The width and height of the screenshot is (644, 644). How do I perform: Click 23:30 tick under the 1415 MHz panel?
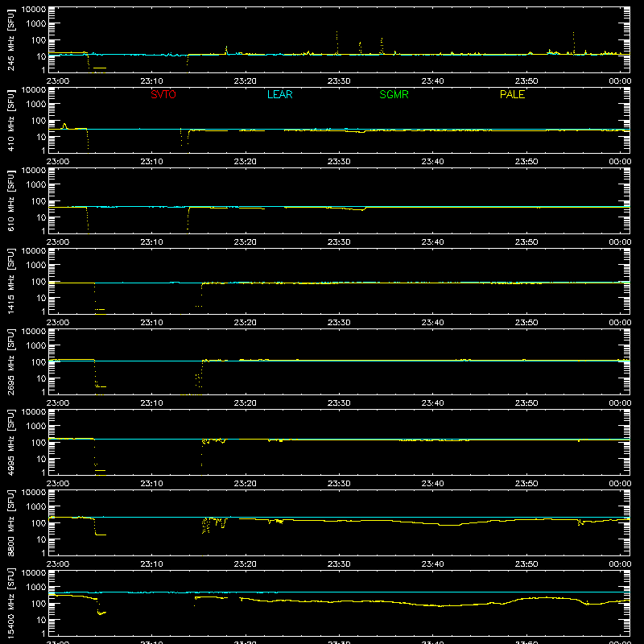click(x=339, y=323)
